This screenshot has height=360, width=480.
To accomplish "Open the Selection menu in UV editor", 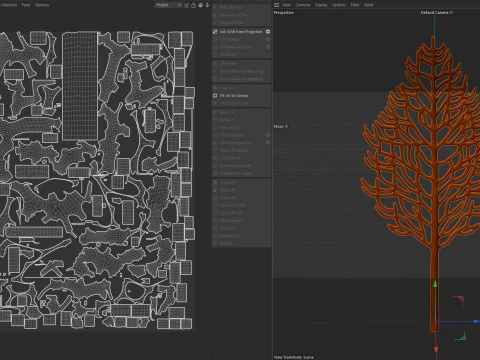I will pos(9,5).
